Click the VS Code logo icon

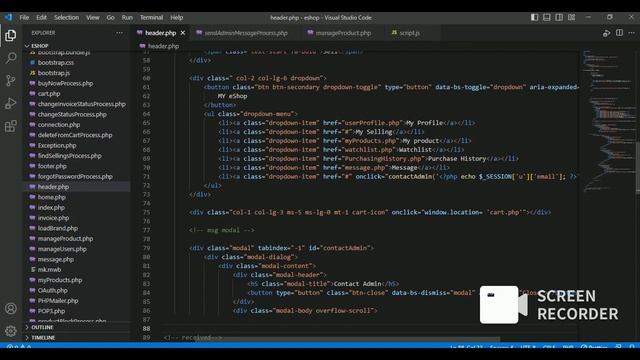[x=8, y=18]
